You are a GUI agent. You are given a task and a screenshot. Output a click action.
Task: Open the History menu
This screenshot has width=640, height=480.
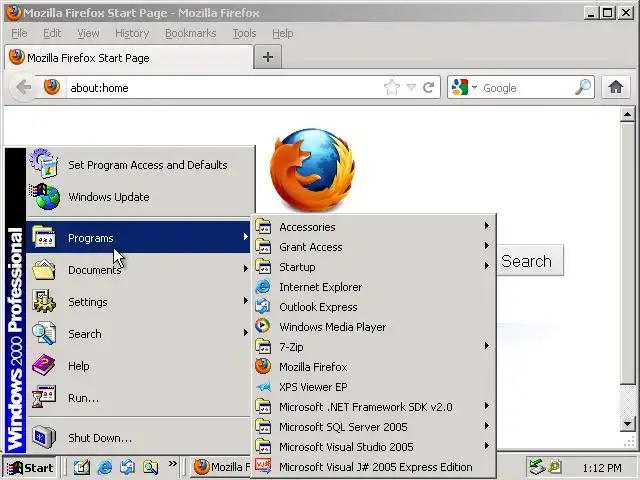pos(132,33)
